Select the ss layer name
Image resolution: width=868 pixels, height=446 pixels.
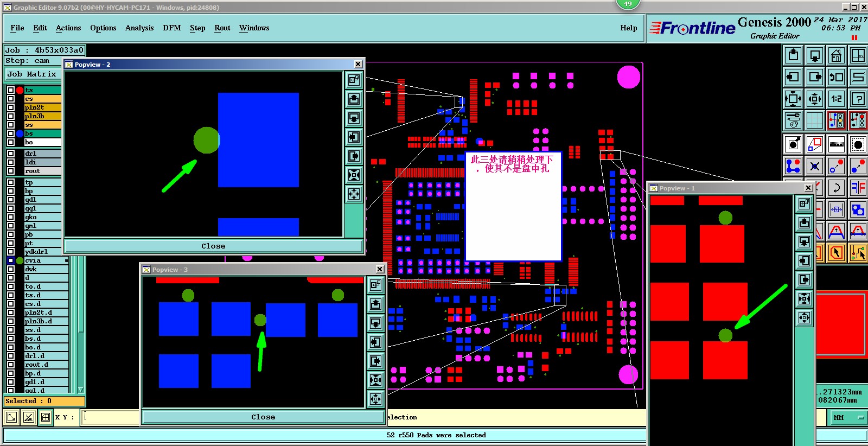(43, 125)
